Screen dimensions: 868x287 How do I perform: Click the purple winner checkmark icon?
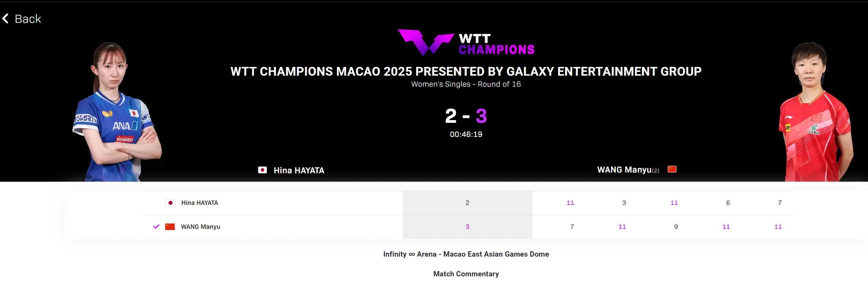tap(156, 227)
